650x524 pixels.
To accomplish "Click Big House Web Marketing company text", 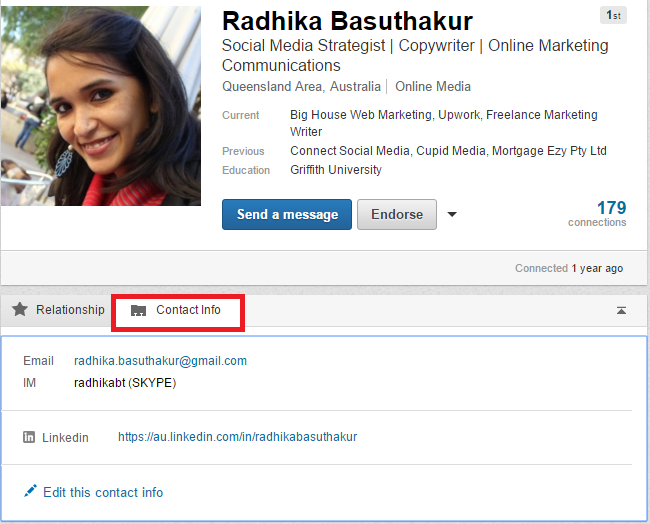I will (x=361, y=114).
